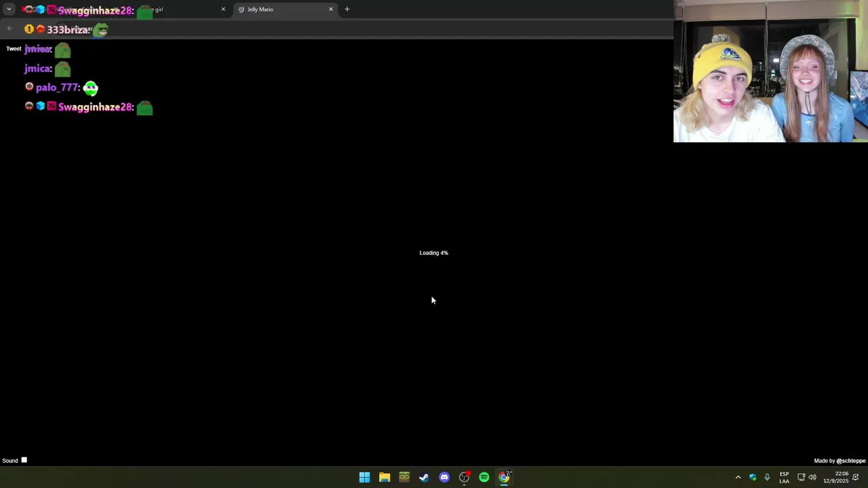Open a new browser tab
This screenshot has width=868, height=488.
[347, 9]
